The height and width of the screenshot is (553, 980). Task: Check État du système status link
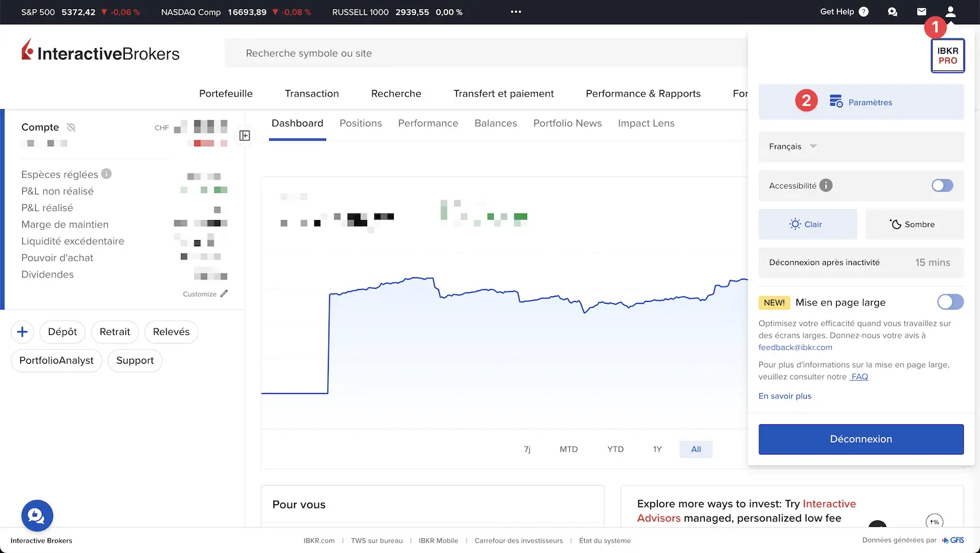pyautogui.click(x=605, y=541)
